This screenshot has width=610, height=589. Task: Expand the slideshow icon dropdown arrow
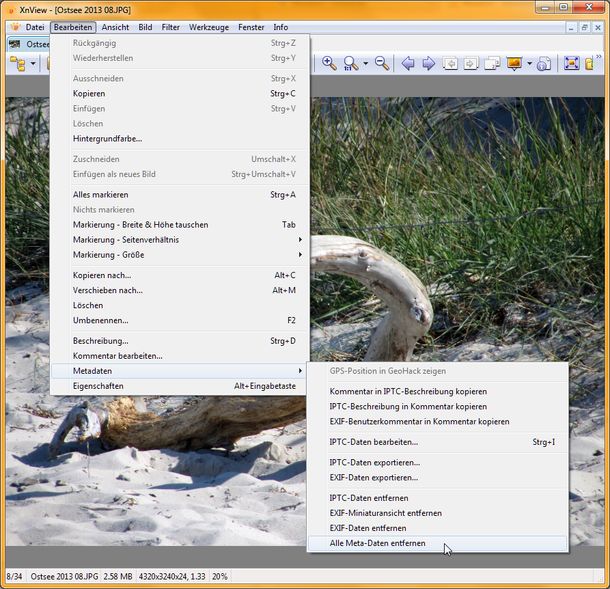[x=529, y=63]
